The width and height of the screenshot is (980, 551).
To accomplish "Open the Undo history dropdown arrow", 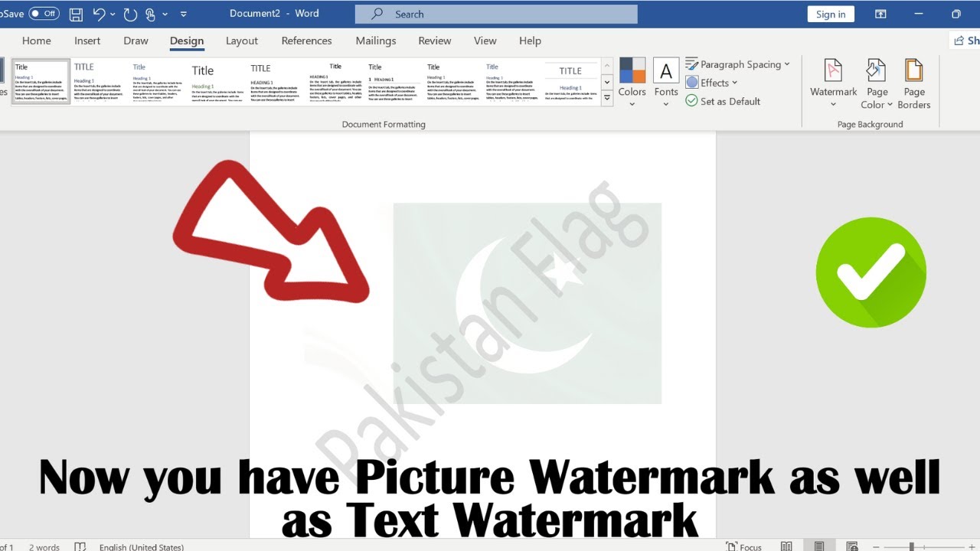I will (x=113, y=14).
